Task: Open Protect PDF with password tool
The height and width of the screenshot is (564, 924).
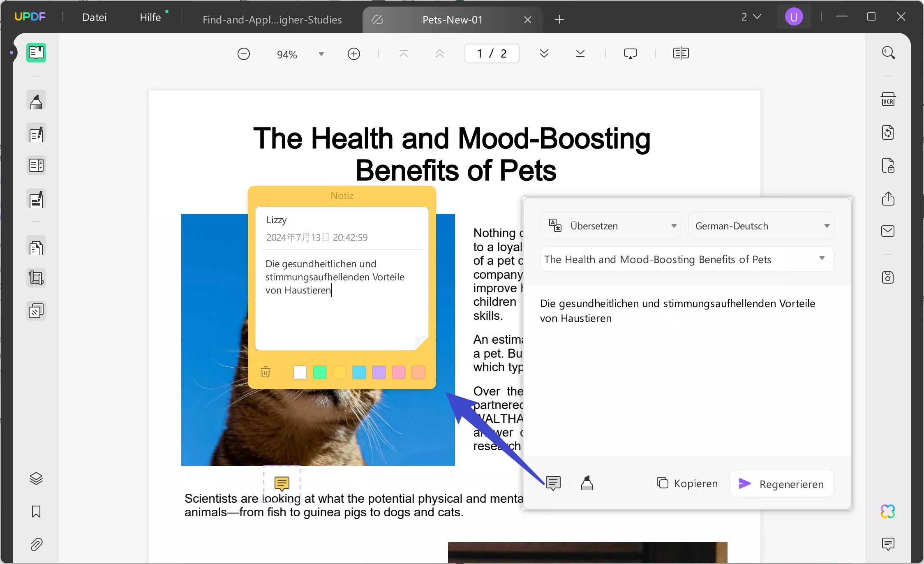Action: coord(888,165)
